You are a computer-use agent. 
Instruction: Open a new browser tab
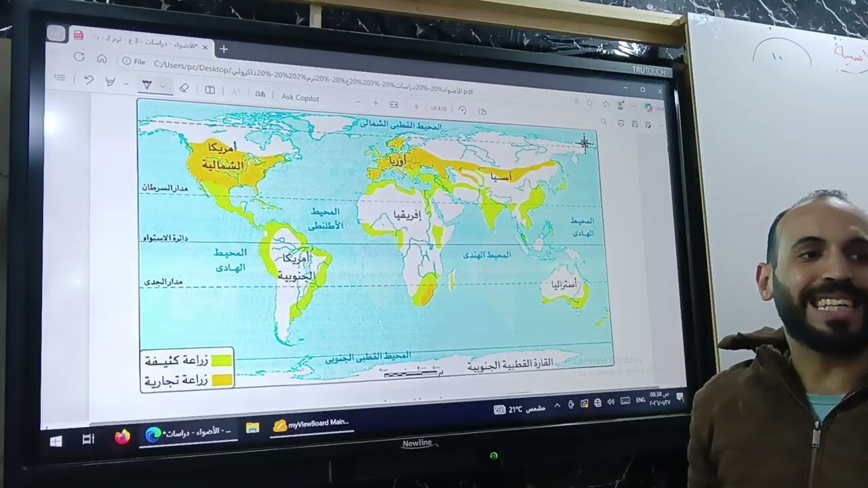(x=224, y=49)
